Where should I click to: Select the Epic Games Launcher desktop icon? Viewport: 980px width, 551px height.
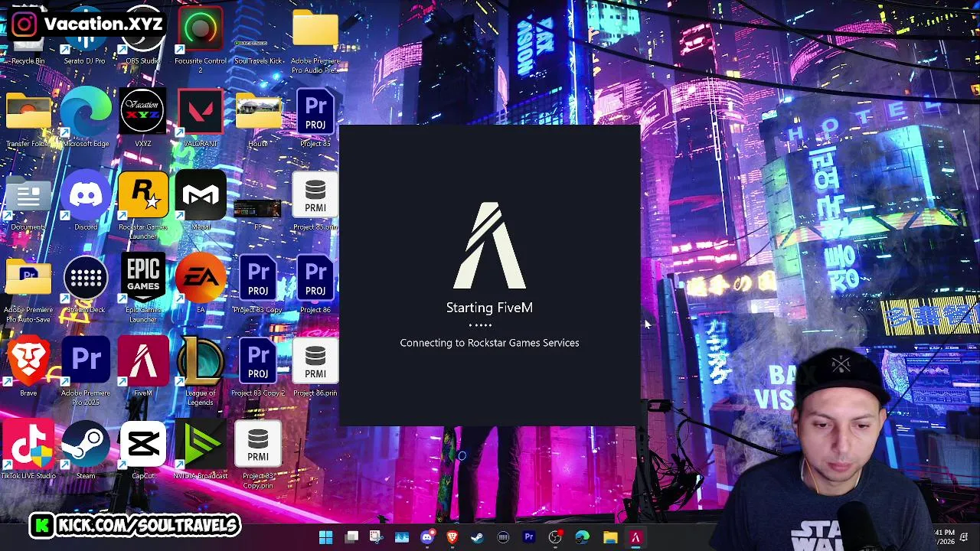point(143,289)
